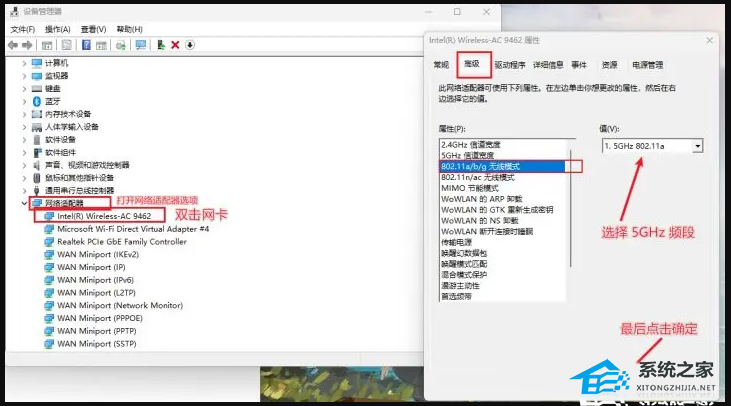Select the 5GHz 信道宽度 property
The image size is (731, 406).
[x=468, y=156]
